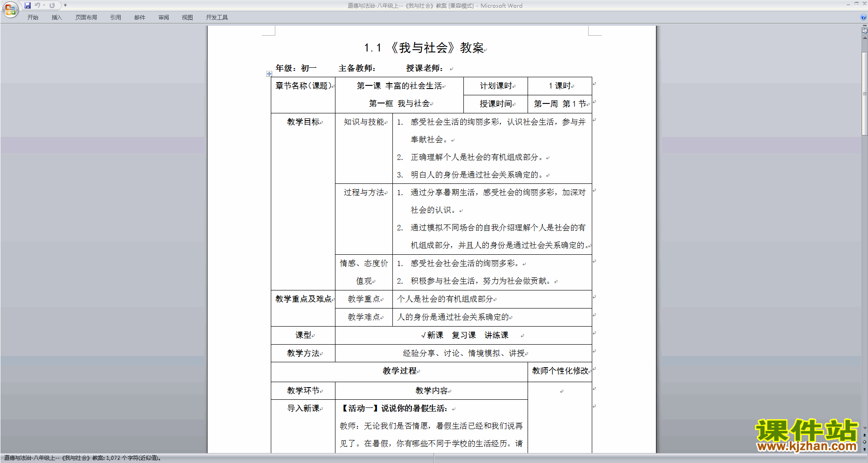This screenshot has height=463, width=868.
Task: Click the text 年级：初一
Action: click(x=296, y=68)
